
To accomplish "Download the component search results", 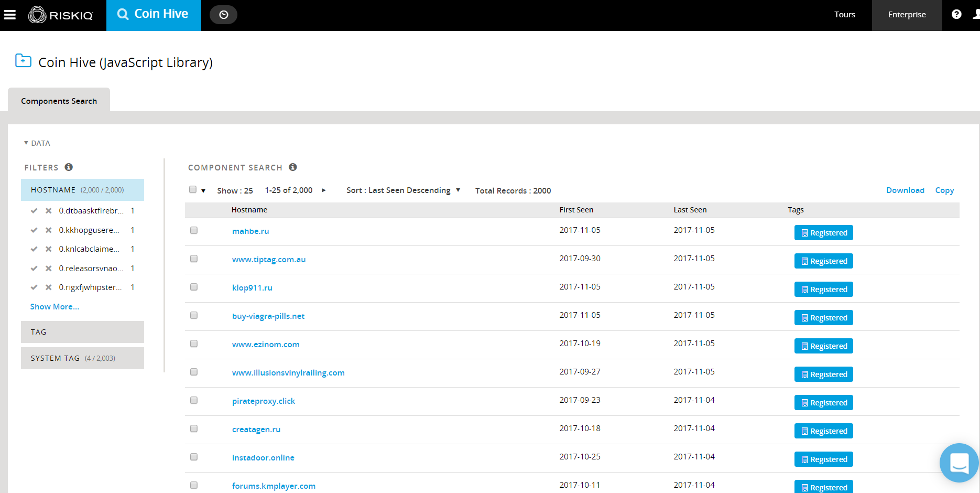I will (x=905, y=190).
